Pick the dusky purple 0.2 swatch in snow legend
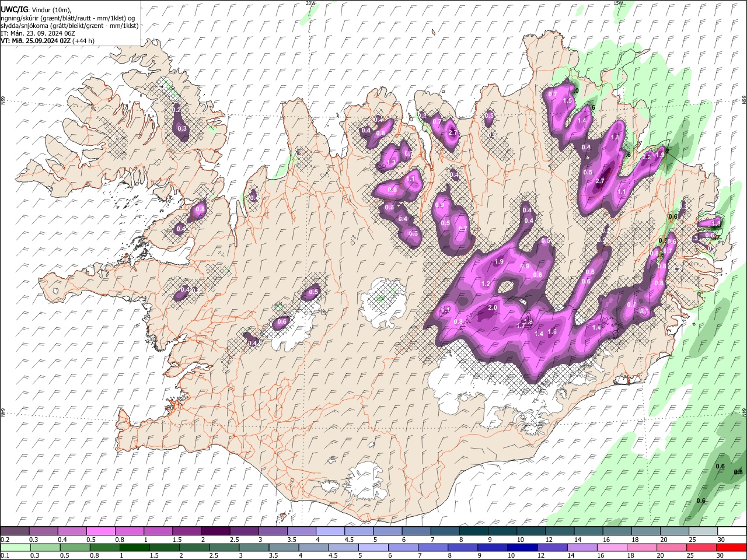This screenshot has width=747, height=560. pos(15,531)
